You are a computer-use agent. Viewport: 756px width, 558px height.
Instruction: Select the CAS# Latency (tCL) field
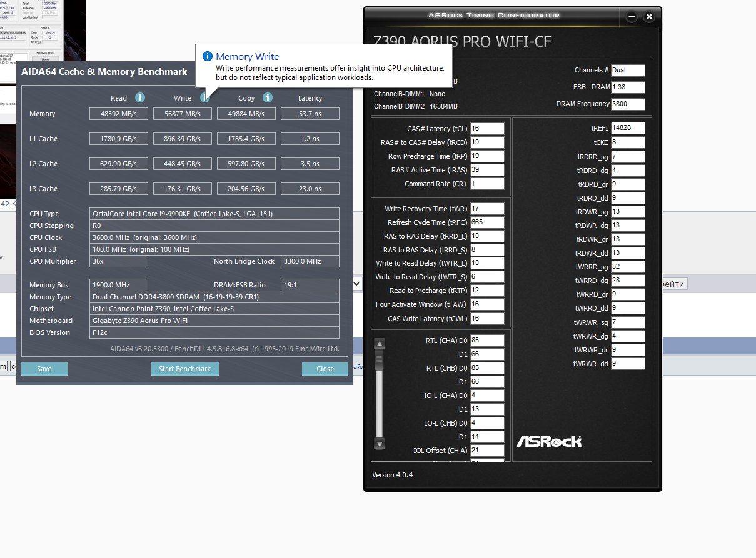pos(487,129)
